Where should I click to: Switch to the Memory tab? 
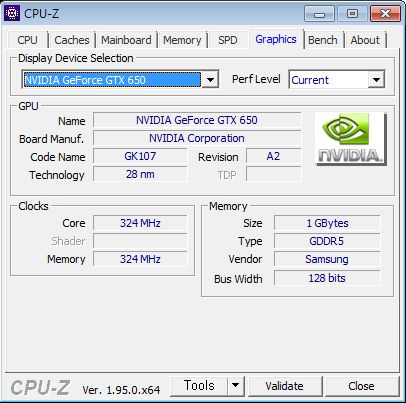tap(182, 40)
